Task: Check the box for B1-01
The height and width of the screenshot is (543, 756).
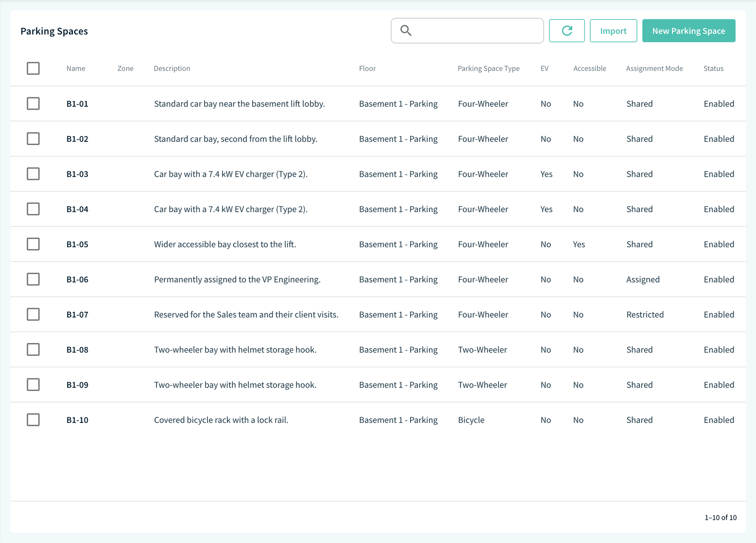Action: coord(33,103)
